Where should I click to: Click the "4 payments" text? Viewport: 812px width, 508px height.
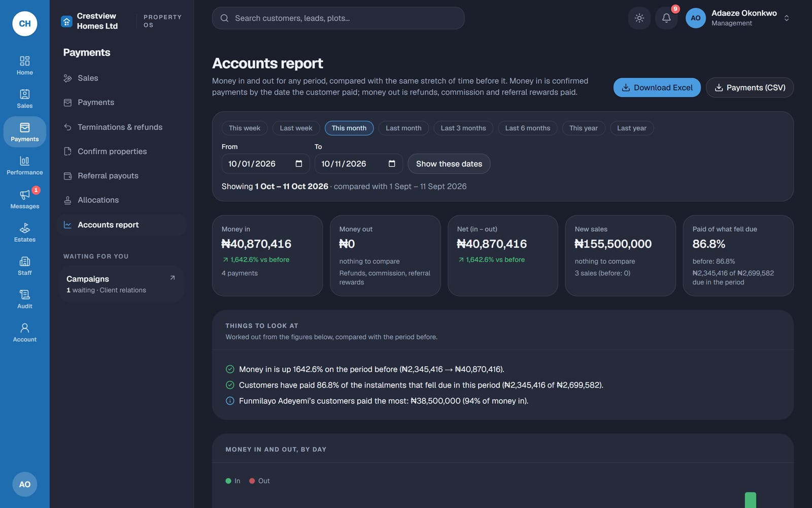click(240, 273)
